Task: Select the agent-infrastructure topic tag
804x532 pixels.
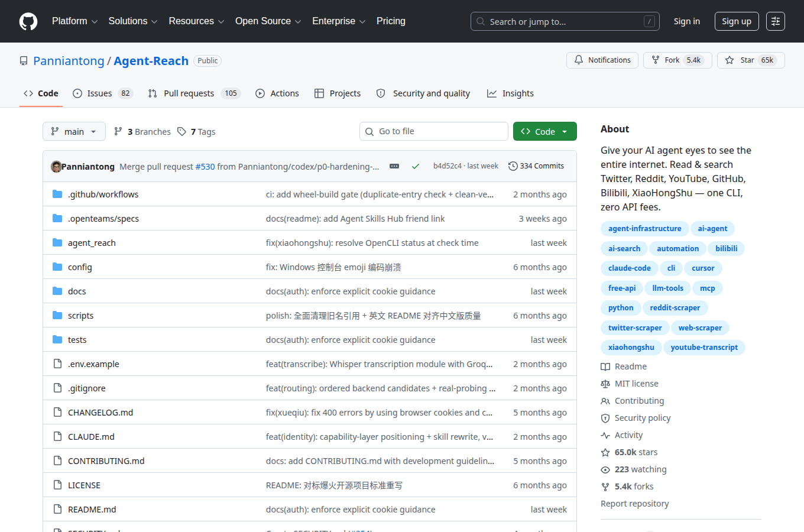Action: [x=644, y=229]
